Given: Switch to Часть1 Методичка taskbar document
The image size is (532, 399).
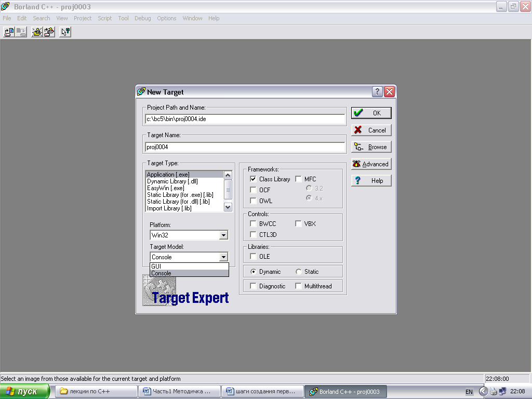Looking at the screenshot, I should 179,392.
